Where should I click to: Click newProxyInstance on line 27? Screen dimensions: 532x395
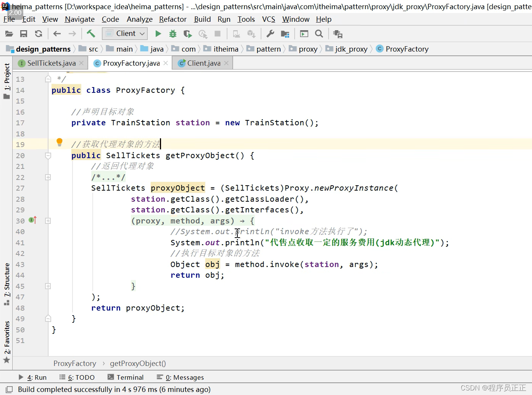click(354, 188)
